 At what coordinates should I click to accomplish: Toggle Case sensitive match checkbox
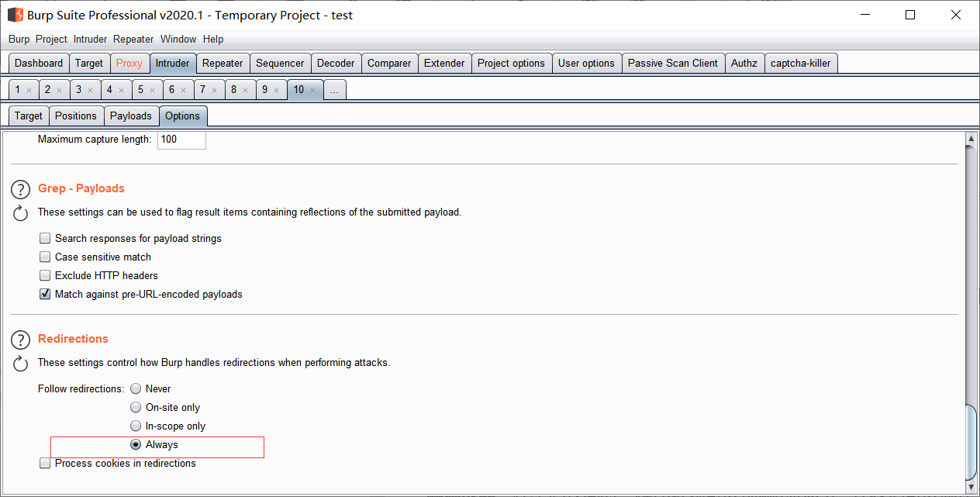(x=45, y=257)
